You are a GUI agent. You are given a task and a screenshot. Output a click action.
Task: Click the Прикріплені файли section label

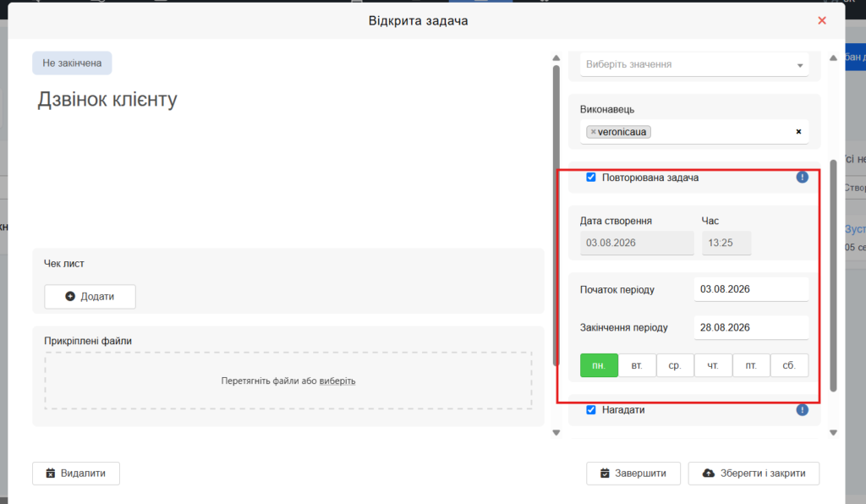[x=88, y=341]
